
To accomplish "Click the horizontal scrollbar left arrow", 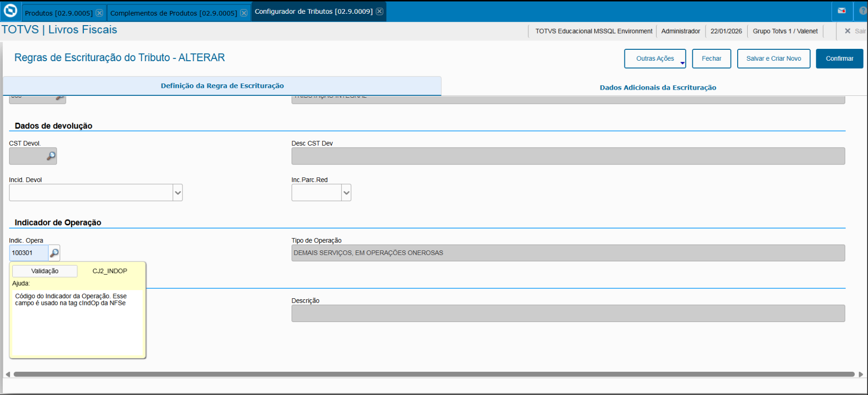I will tap(8, 374).
